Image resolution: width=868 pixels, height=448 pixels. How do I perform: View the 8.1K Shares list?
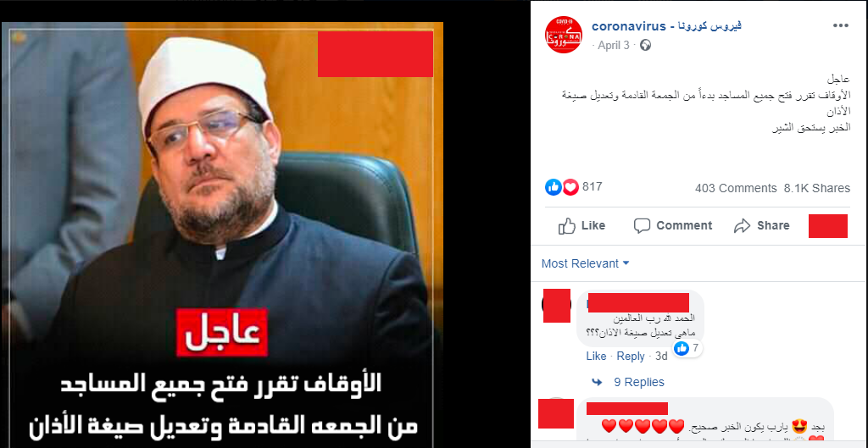[817, 189]
